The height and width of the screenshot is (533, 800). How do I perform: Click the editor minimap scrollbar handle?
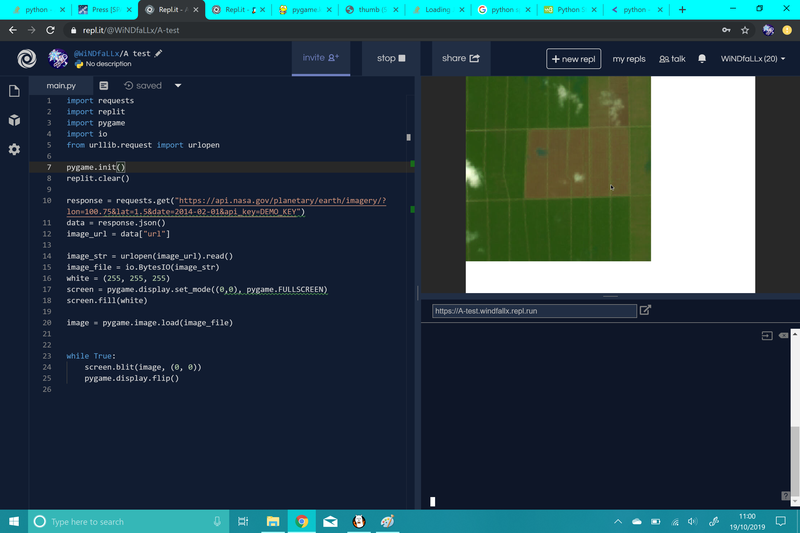pyautogui.click(x=408, y=137)
